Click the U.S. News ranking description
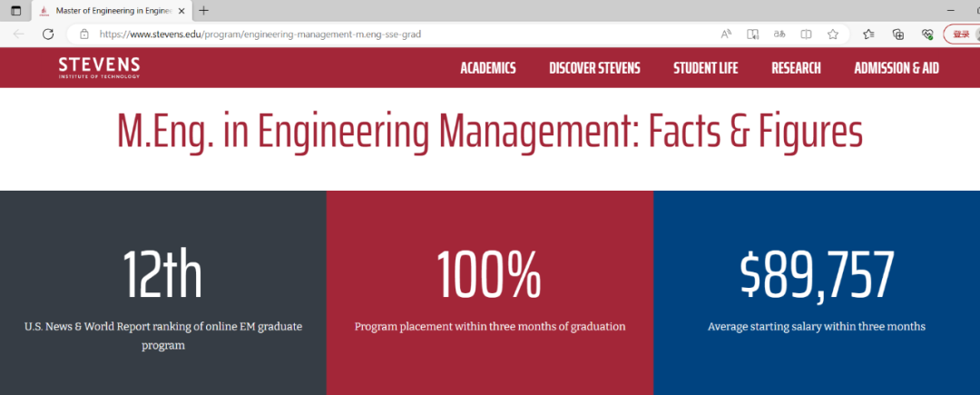The width and height of the screenshot is (980, 395). (x=163, y=336)
